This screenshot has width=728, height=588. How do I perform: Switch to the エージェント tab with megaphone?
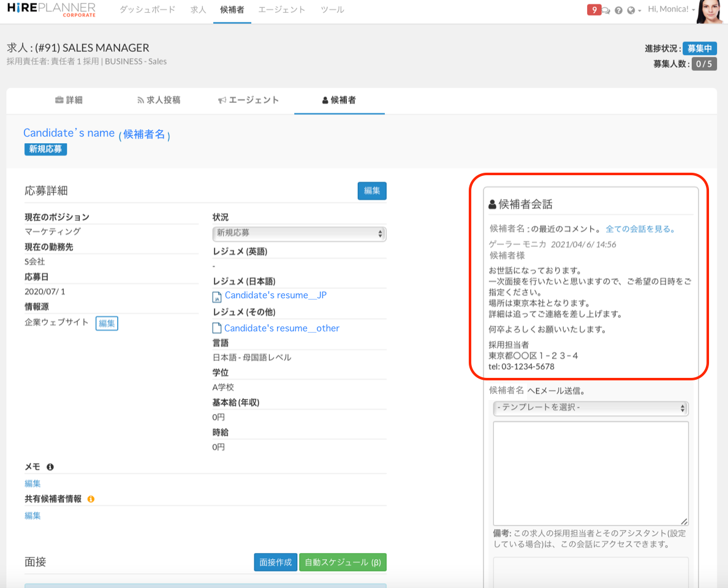pyautogui.click(x=249, y=100)
